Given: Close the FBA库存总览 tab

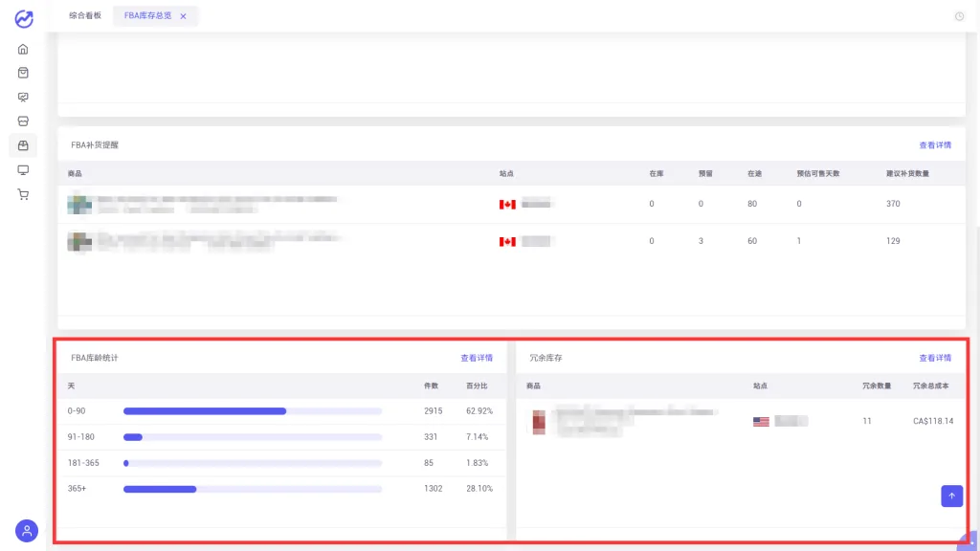Looking at the screenshot, I should [183, 16].
